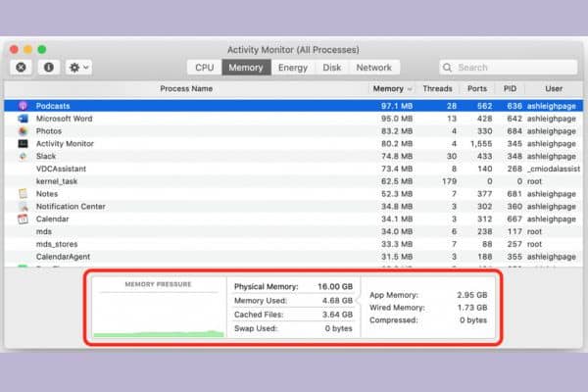The image size is (588, 392).
Task: Select the Notes process name
Action: (x=47, y=194)
